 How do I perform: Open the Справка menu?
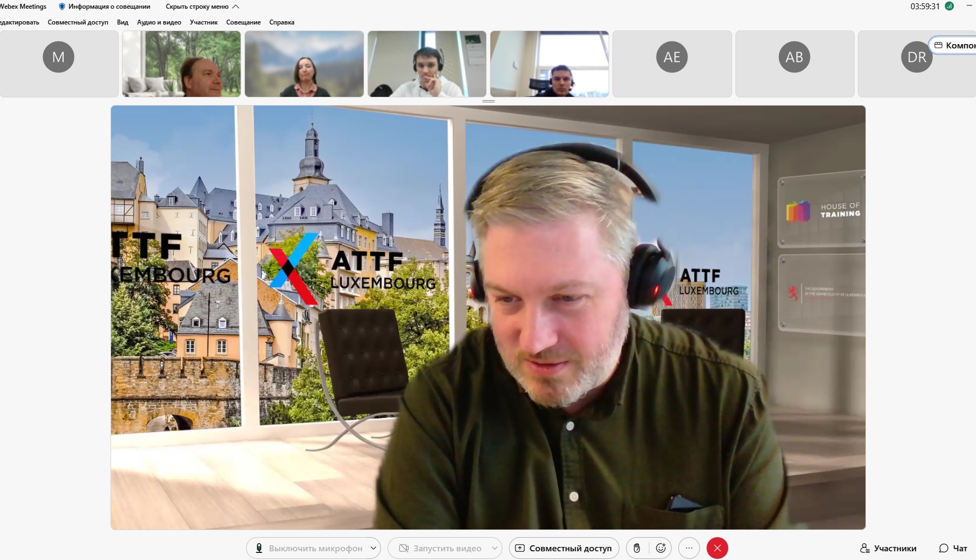pyautogui.click(x=281, y=22)
